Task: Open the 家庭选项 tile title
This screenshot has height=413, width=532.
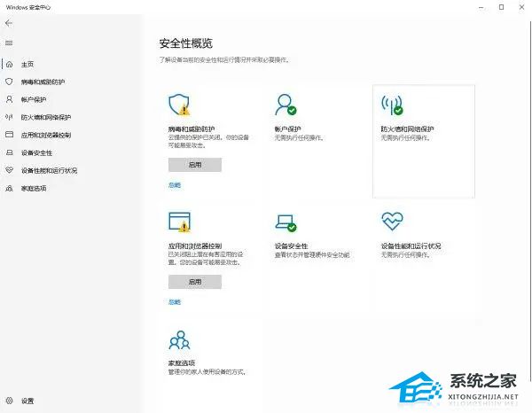Action: [182, 363]
